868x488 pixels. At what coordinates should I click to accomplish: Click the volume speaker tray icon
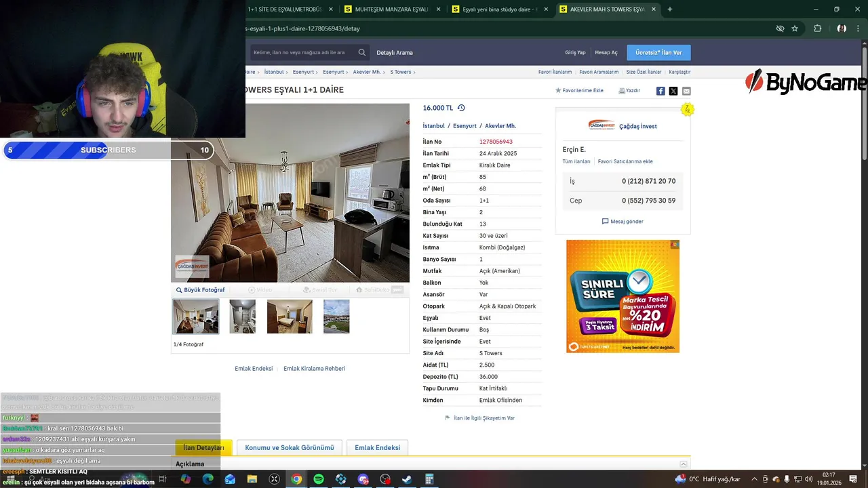tap(808, 479)
